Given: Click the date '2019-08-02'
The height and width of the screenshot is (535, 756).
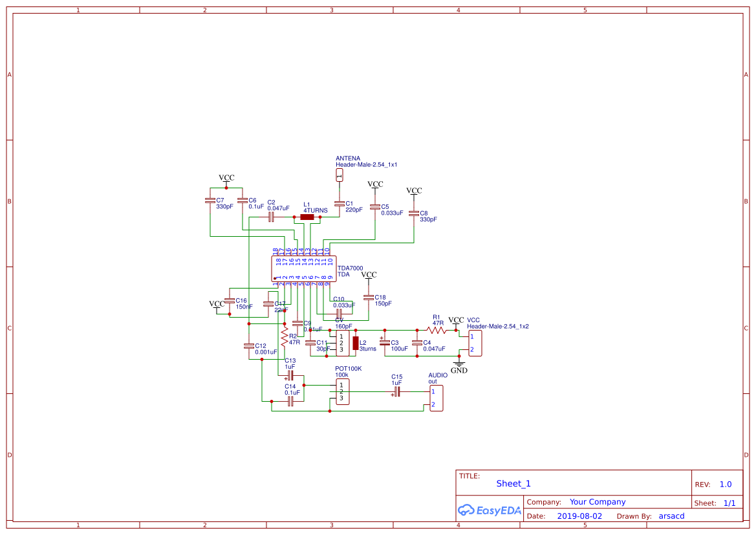Looking at the screenshot, I should click(x=579, y=516).
